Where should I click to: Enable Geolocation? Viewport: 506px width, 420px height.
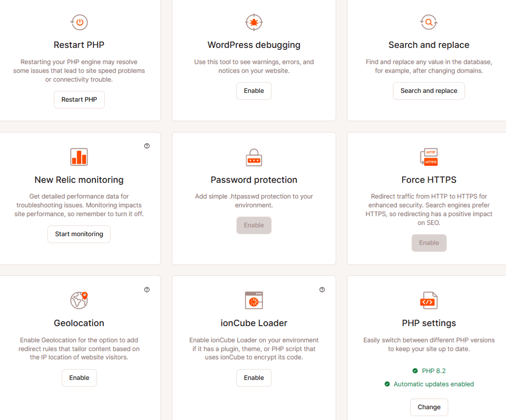pyautogui.click(x=79, y=378)
